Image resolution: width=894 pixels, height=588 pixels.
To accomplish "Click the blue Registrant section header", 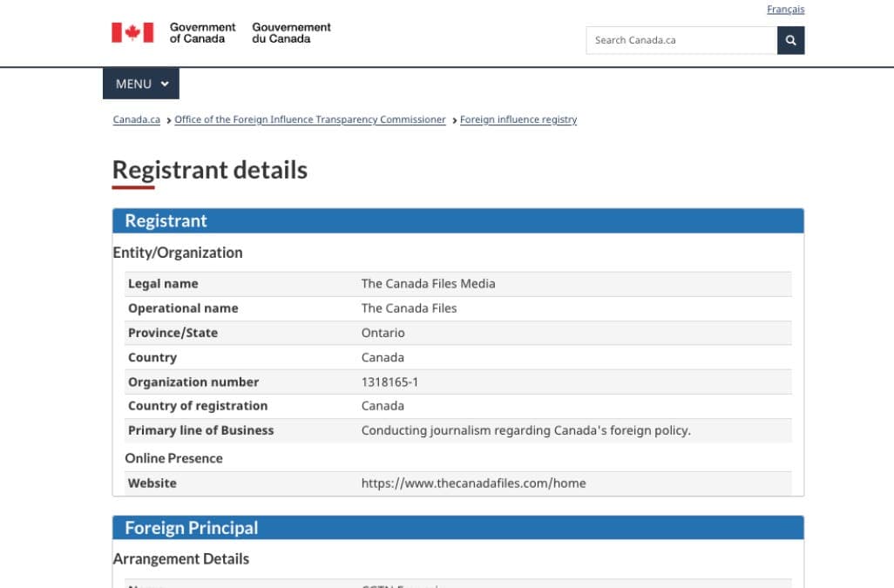I will (x=457, y=220).
